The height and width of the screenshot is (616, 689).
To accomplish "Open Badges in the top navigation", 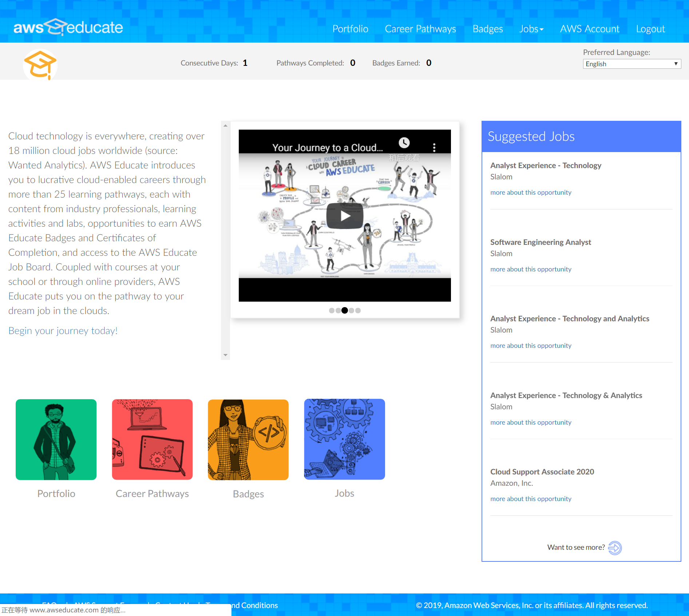I will click(x=488, y=29).
